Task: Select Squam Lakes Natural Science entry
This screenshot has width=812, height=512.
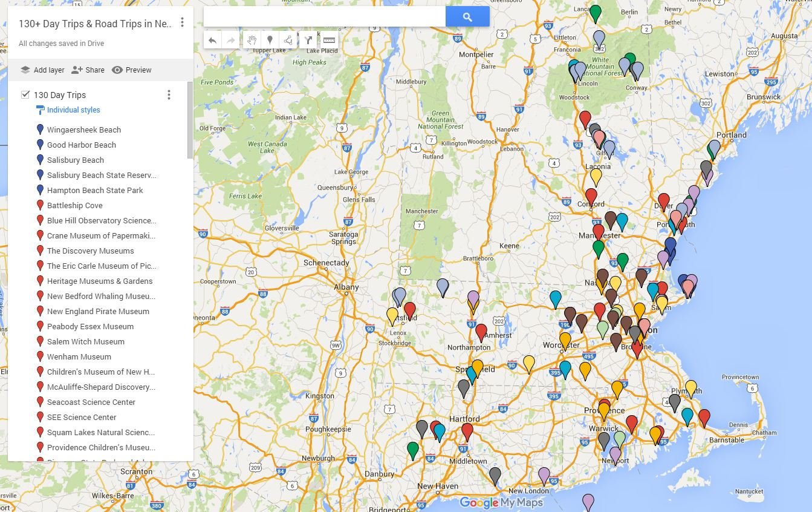Action: point(101,432)
